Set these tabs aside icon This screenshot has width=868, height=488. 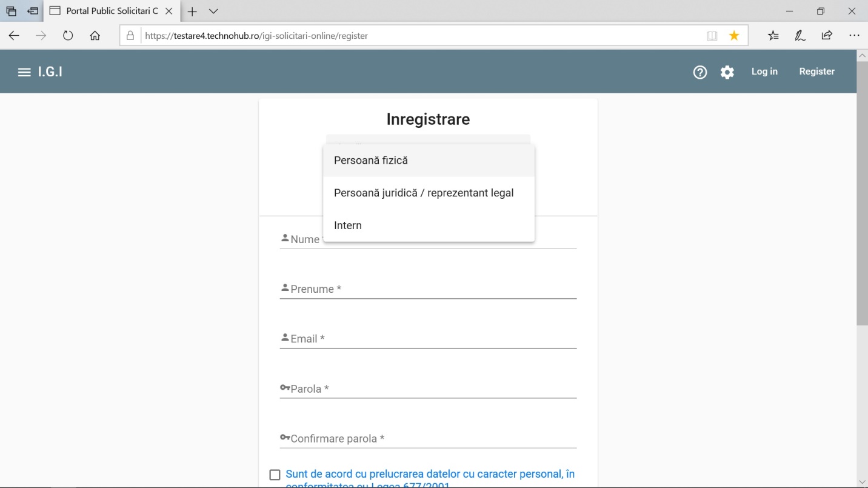33,11
